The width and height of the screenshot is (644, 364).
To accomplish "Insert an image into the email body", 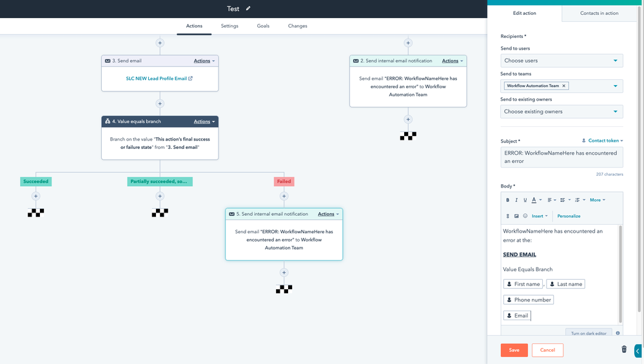I will click(516, 216).
